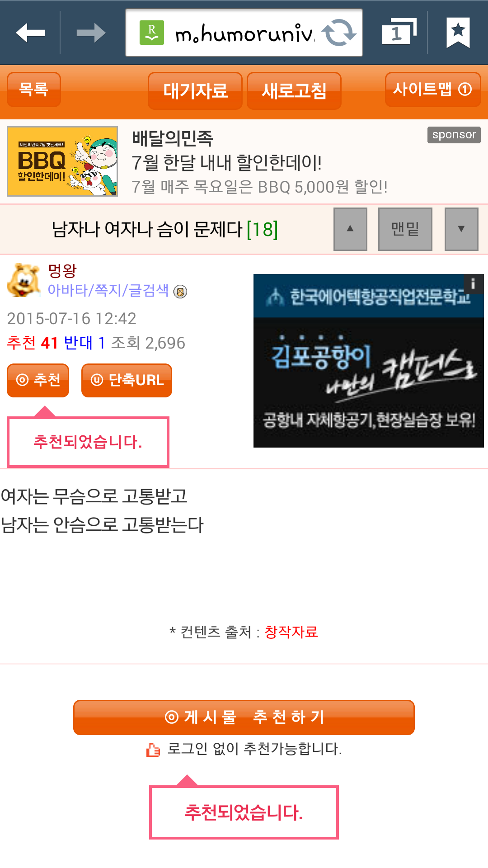Open the 아바타/쪽지/글검색 link
The width and height of the screenshot is (488, 868).
click(108, 290)
